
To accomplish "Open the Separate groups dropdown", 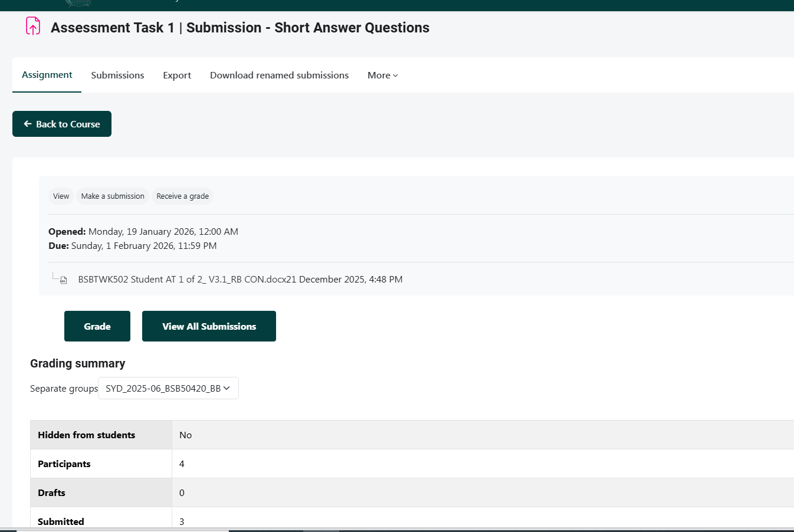I will pos(168,388).
